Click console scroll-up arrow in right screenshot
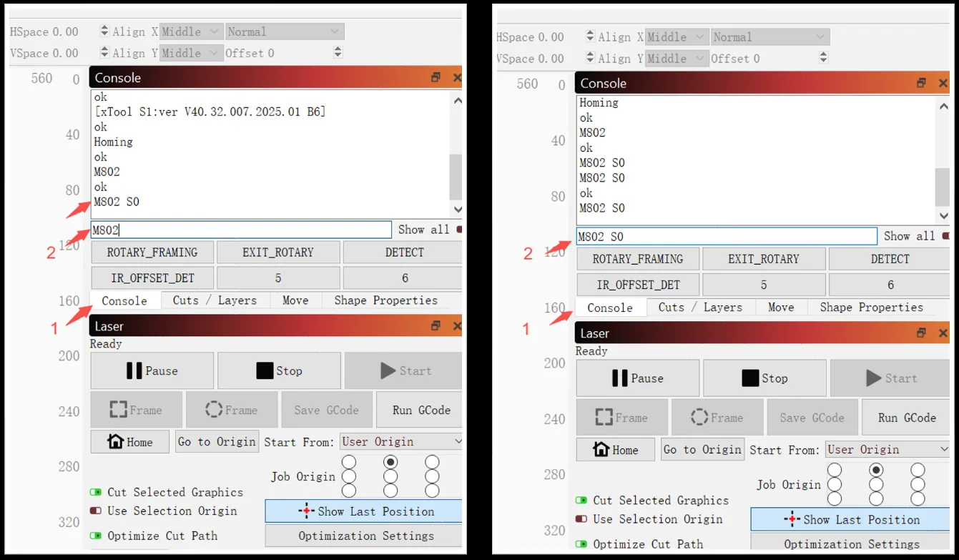Viewport: 959px width, 560px height. point(943,107)
